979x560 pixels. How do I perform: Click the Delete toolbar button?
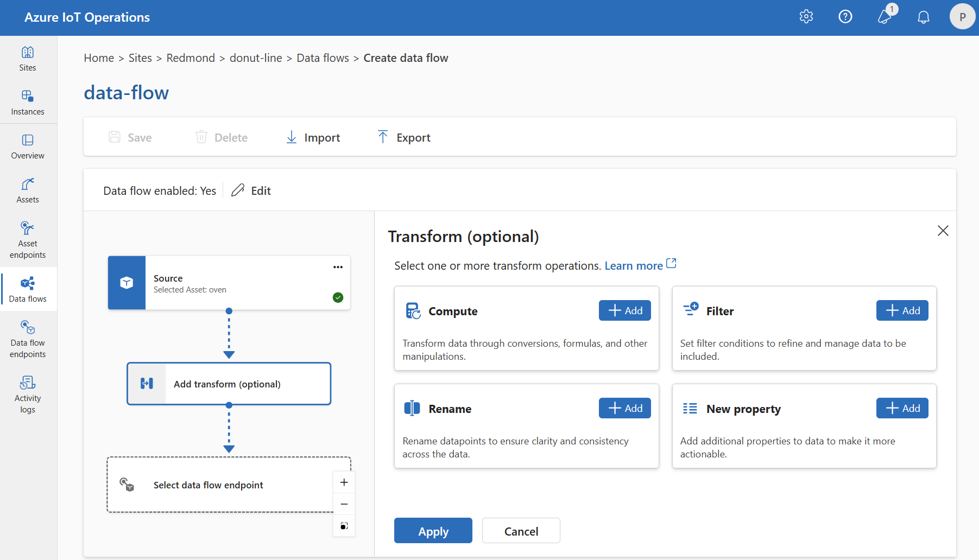coord(222,137)
